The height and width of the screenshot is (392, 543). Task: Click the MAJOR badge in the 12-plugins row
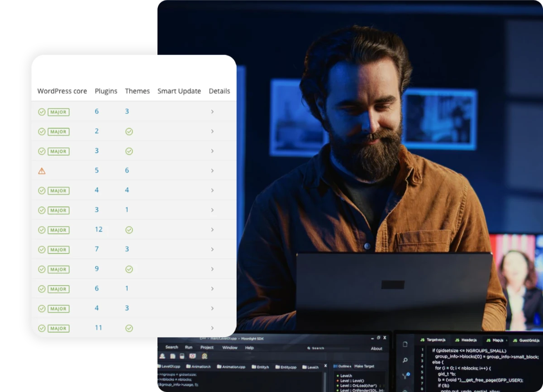58,230
